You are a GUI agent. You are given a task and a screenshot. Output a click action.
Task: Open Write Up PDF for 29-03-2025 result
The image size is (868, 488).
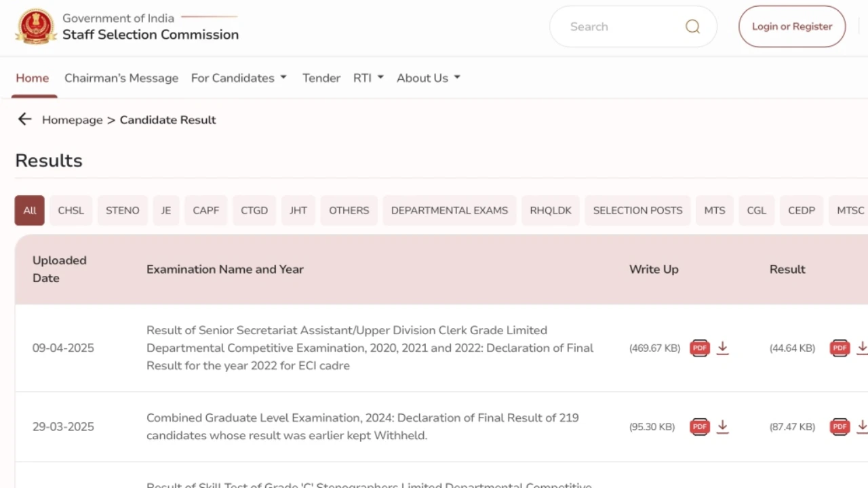(x=700, y=427)
